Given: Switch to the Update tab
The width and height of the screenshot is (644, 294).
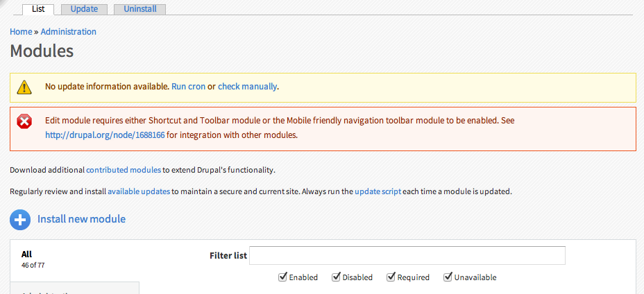Looking at the screenshot, I should click(84, 9).
